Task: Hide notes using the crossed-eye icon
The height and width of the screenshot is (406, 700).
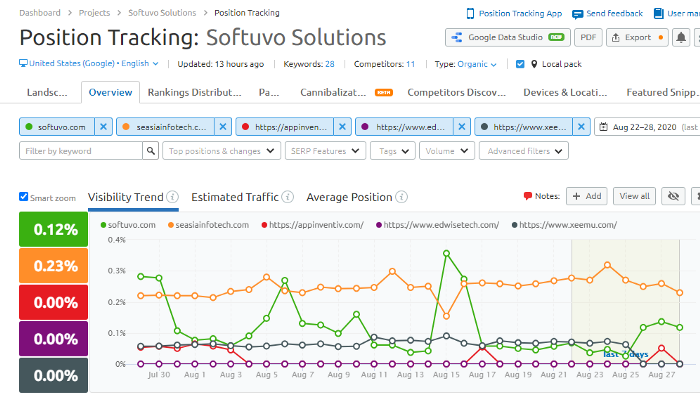Action: (672, 197)
